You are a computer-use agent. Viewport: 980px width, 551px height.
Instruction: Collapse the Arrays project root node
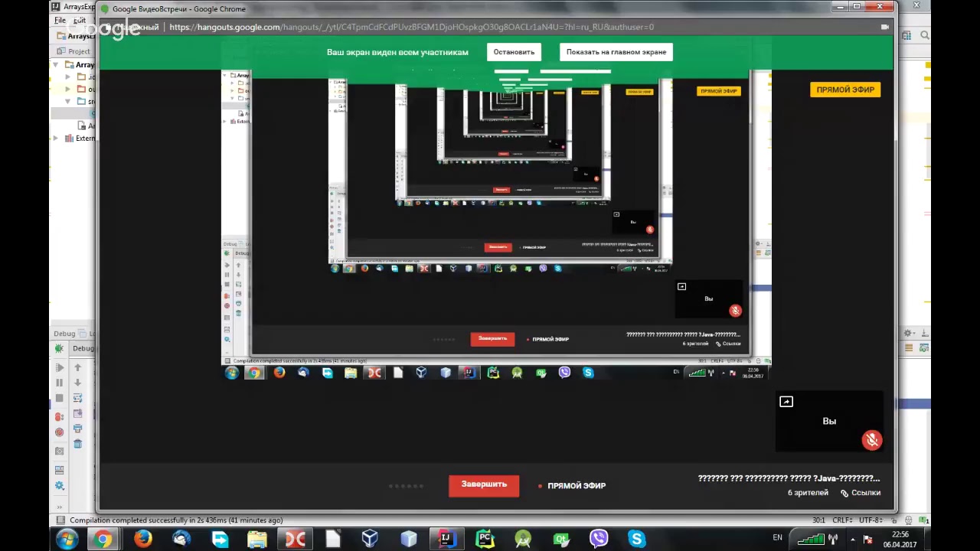point(56,65)
